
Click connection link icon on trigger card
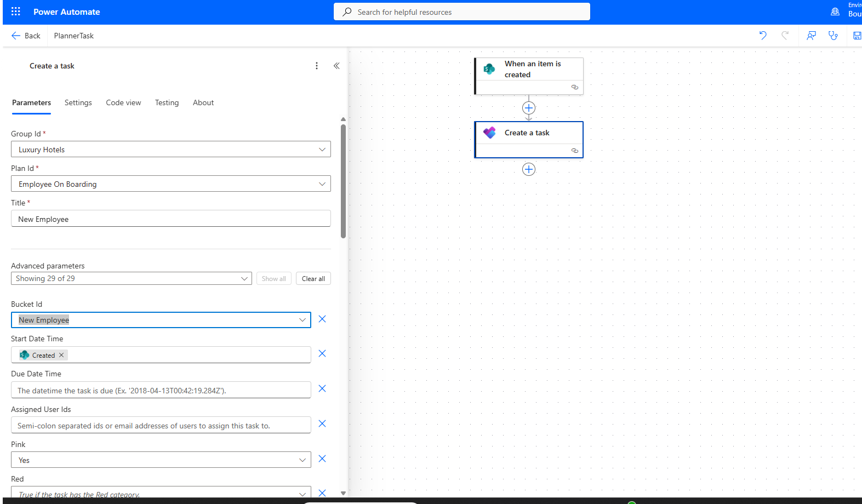coord(575,87)
